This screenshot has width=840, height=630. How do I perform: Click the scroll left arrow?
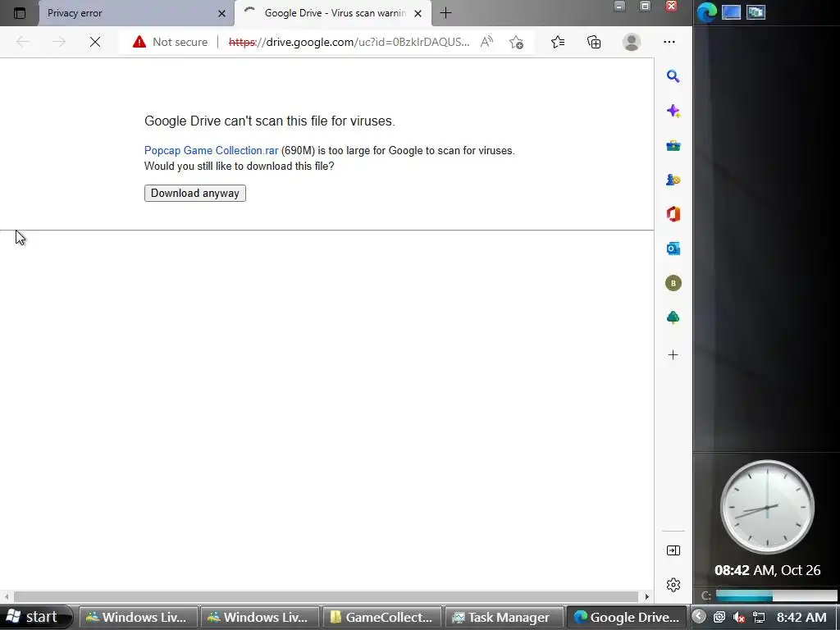(6, 597)
